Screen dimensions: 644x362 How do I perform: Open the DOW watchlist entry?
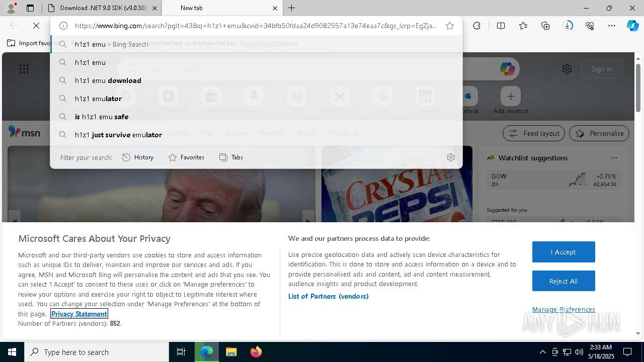(553, 180)
